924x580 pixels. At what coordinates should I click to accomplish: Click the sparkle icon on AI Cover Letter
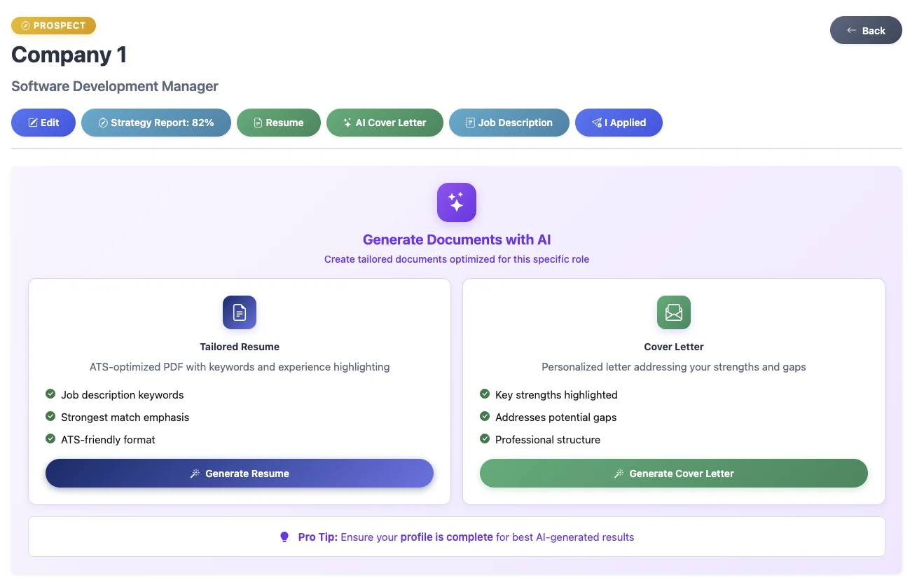(x=347, y=123)
